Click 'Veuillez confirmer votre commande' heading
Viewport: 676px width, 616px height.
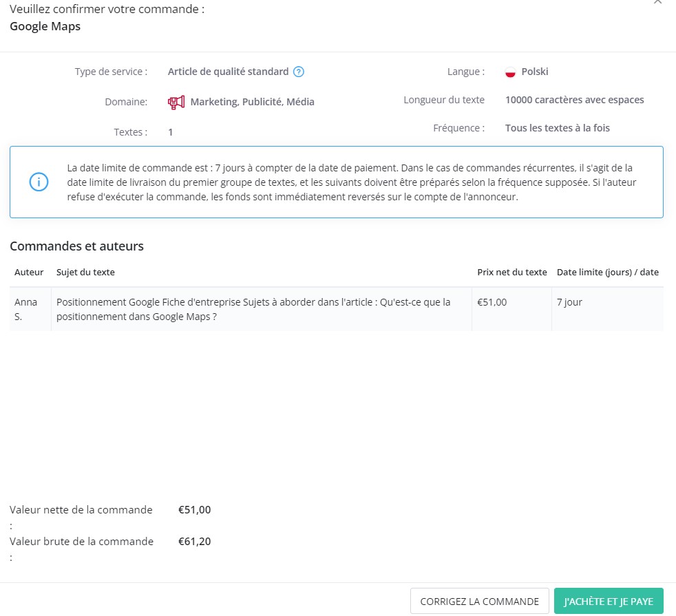coord(107,9)
